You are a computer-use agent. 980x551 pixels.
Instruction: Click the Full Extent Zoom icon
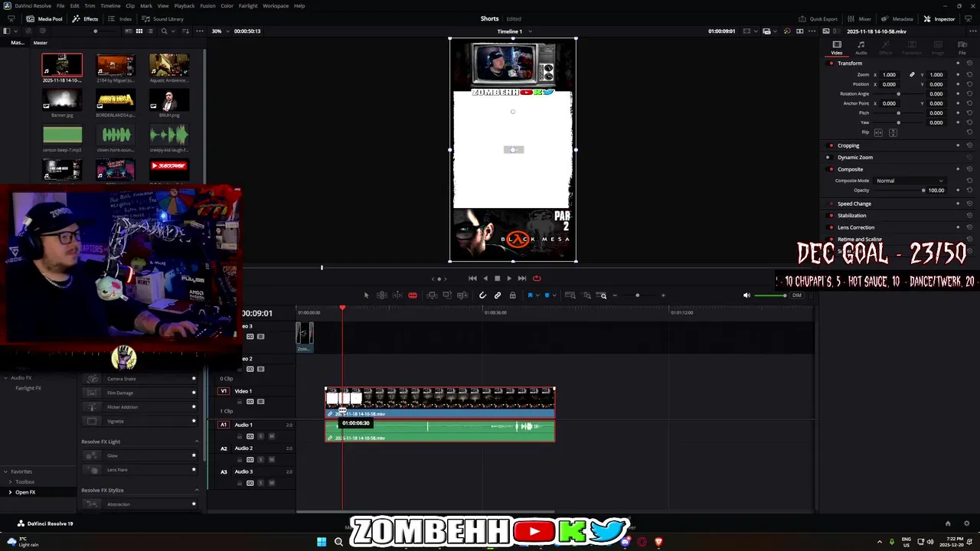(570, 295)
